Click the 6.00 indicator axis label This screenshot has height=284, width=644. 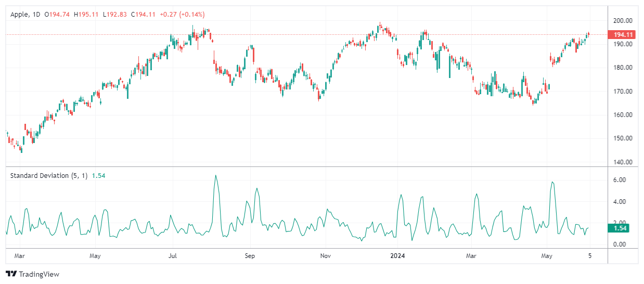(x=619, y=180)
